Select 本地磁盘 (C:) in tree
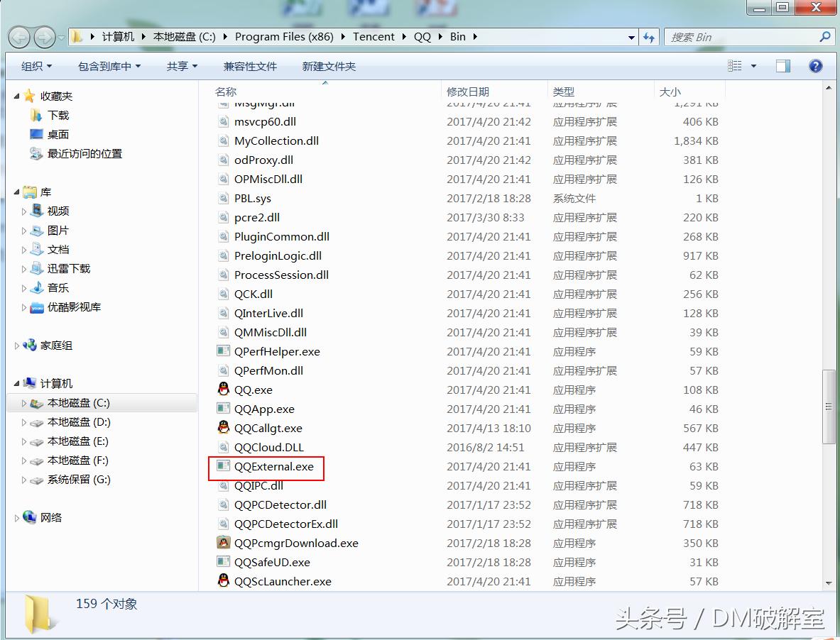This screenshot has width=840, height=640. [x=78, y=403]
